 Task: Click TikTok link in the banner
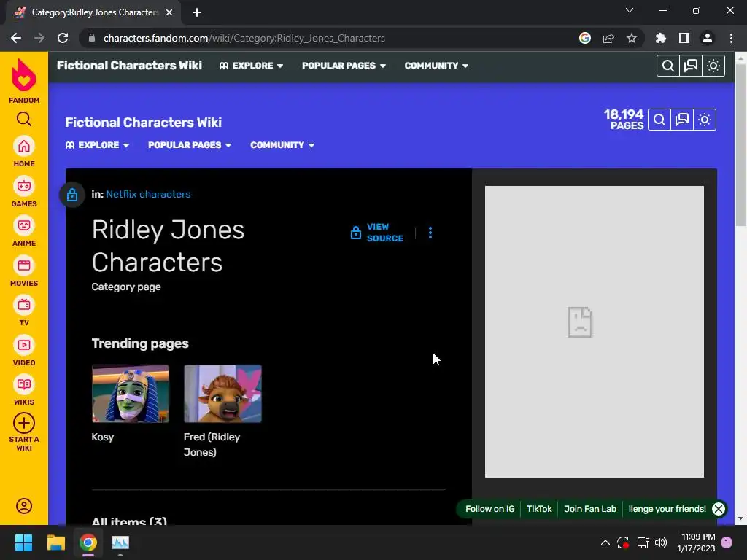point(539,508)
